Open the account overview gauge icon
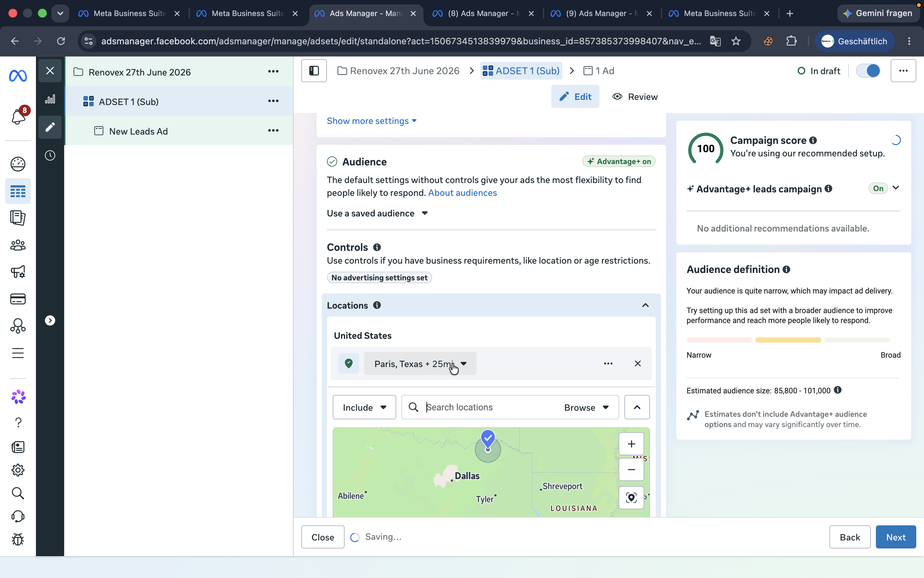This screenshot has height=578, width=924. [18, 164]
